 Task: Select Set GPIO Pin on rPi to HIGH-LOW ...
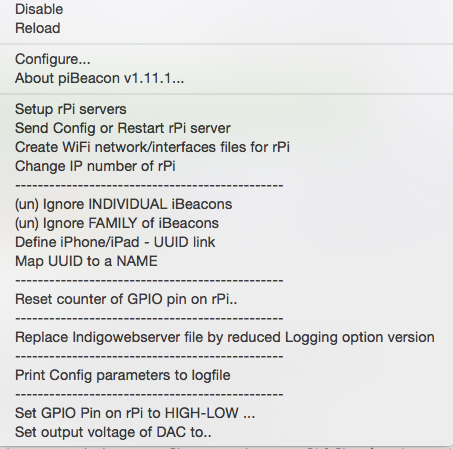[135, 413]
